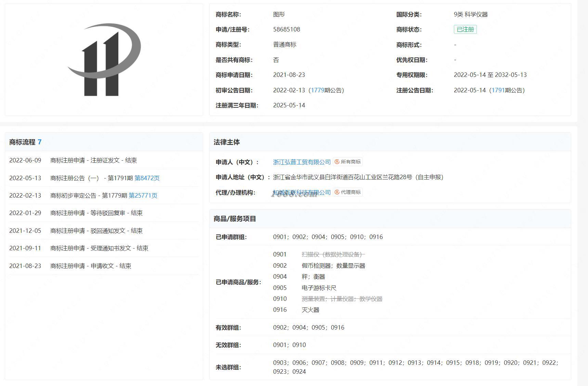Open applicant 浙江弘普工贸有限公司 link
The image size is (588, 386).
(302, 162)
